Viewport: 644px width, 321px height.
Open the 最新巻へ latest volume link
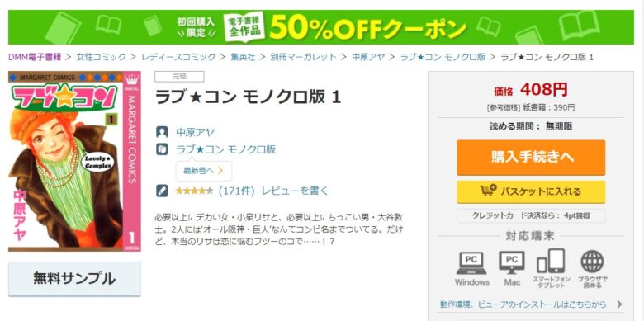pyautogui.click(x=204, y=171)
